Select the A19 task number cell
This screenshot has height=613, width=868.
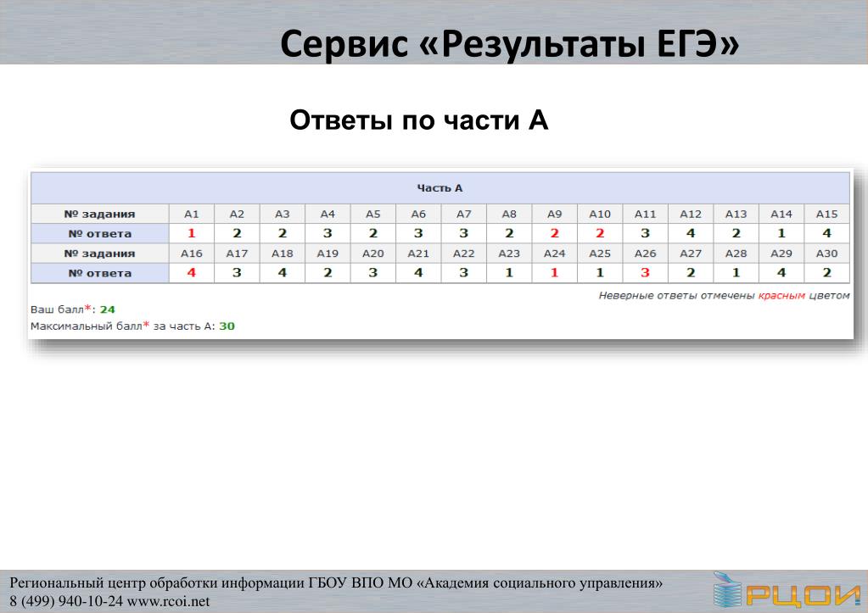[328, 254]
